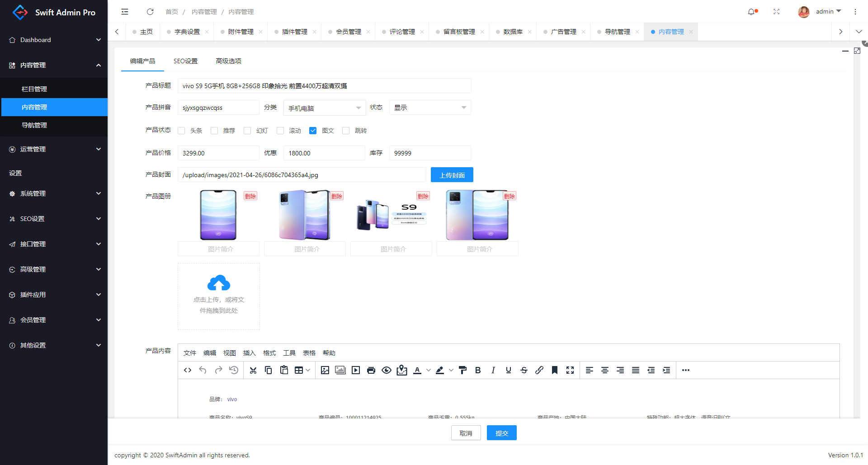
Task: Apply text color A swatch
Action: pyautogui.click(x=417, y=370)
